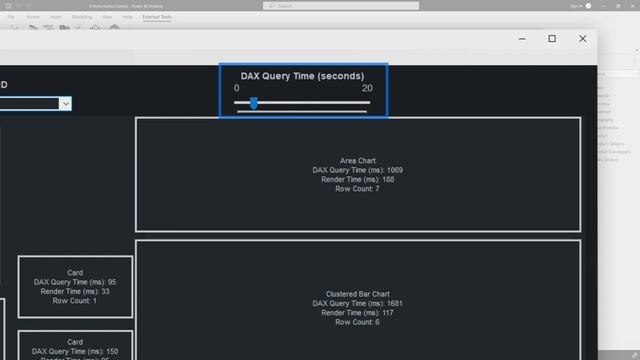Click 'DAX Query Time (ms): 1681' text
640x360 pixels.
pos(358,304)
